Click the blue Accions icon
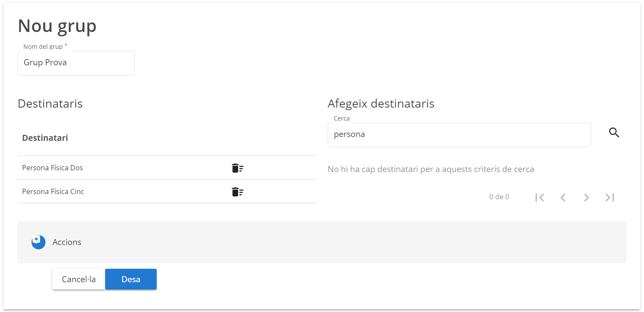The width and height of the screenshot is (644, 312). click(39, 242)
